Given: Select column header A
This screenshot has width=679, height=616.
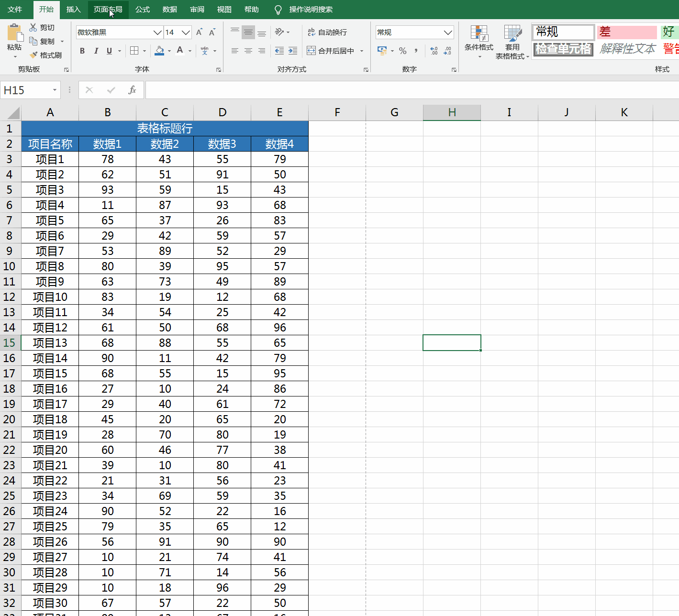Looking at the screenshot, I should pyautogui.click(x=50, y=112).
